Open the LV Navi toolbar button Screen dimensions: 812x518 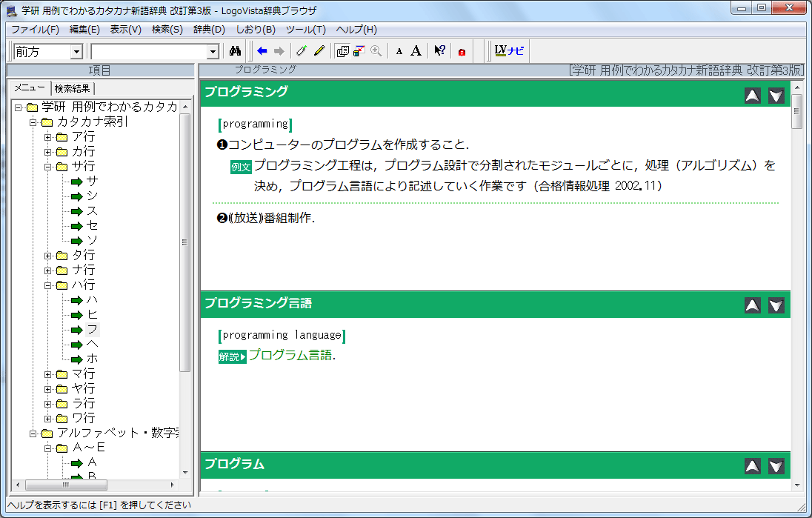tap(509, 51)
